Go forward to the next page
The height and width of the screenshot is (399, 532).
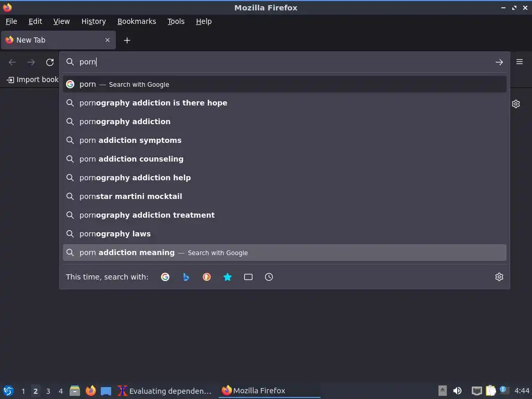tap(31, 62)
